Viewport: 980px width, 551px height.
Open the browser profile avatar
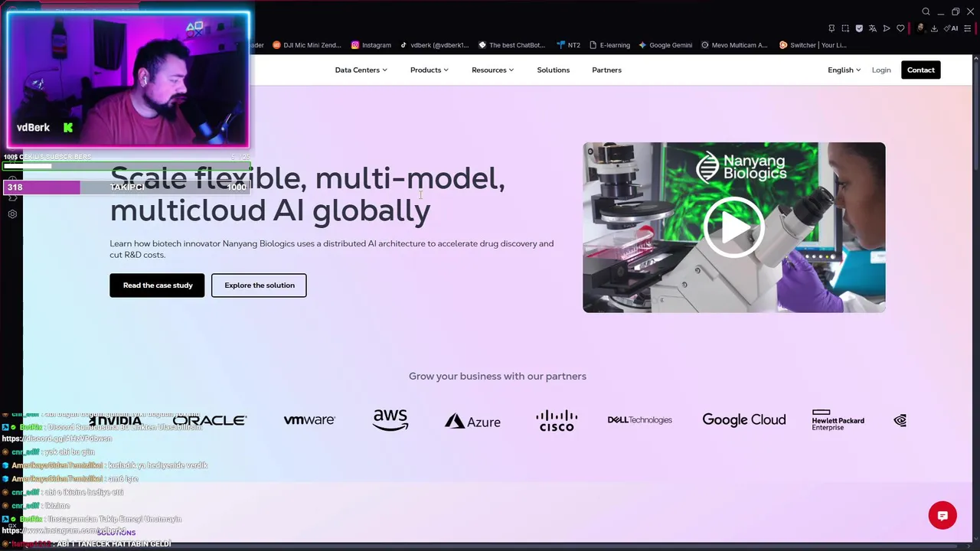pyautogui.click(x=921, y=28)
